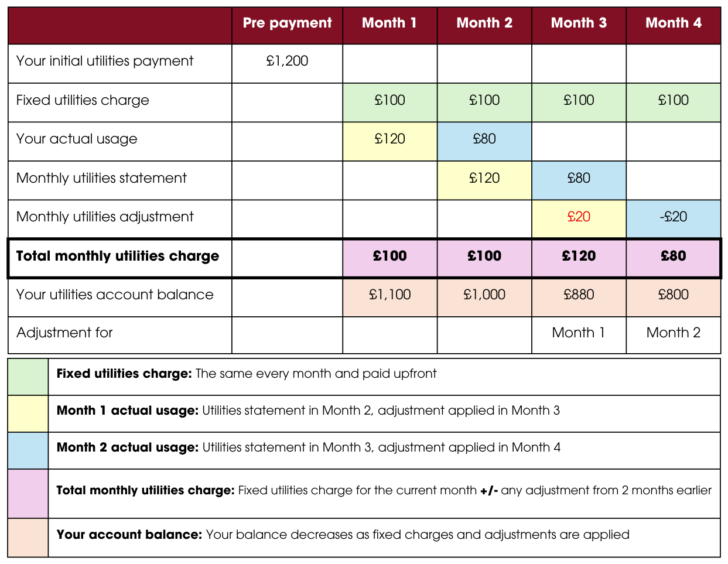Select the blue Month 2 actual usage swatch
Screen dimensions: 728x564
click(28, 450)
